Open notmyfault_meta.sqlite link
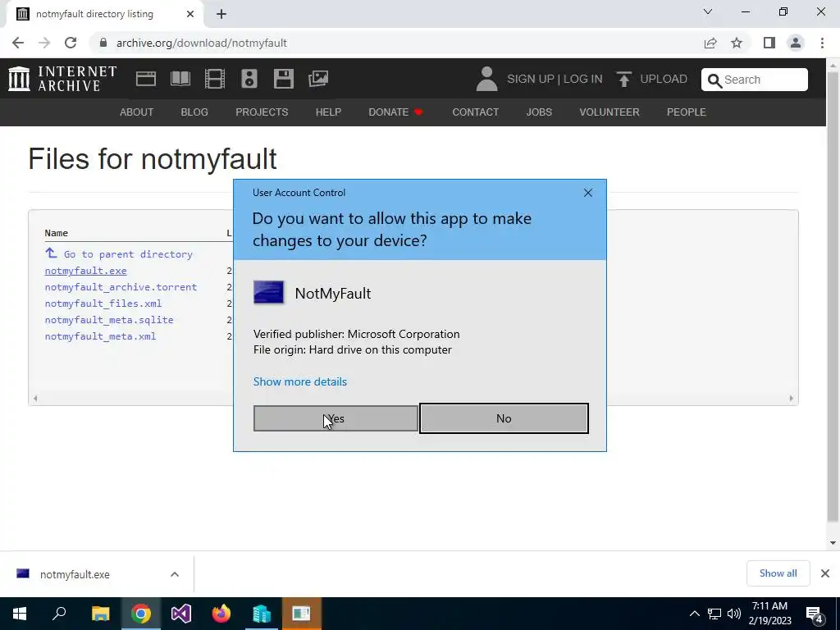The height and width of the screenshot is (630, 840). (x=109, y=320)
